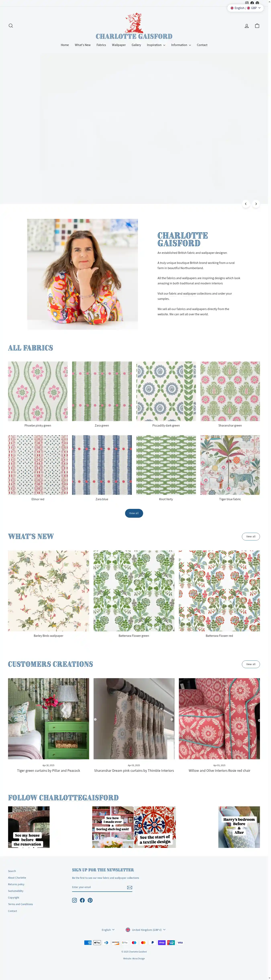Screen dimensions: 271x980
Task: Select the Wallpaper menu item
Action: 119,45
